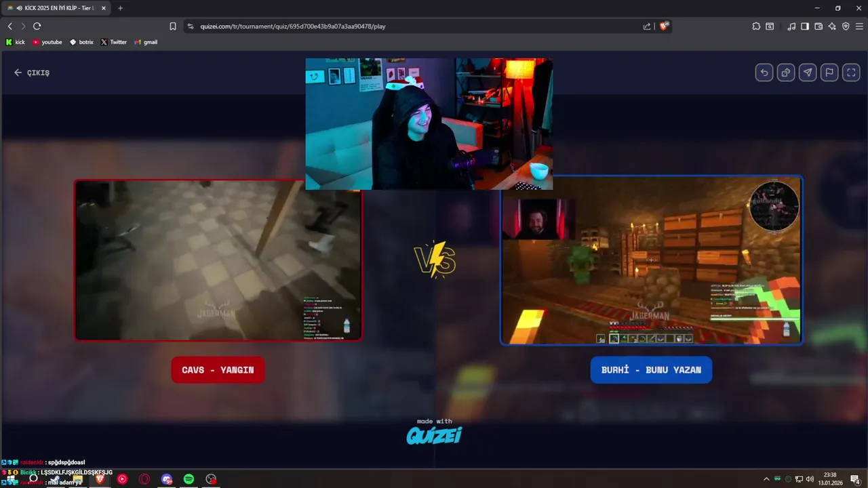
Task: Open the gmail bookmark
Action: point(146,42)
